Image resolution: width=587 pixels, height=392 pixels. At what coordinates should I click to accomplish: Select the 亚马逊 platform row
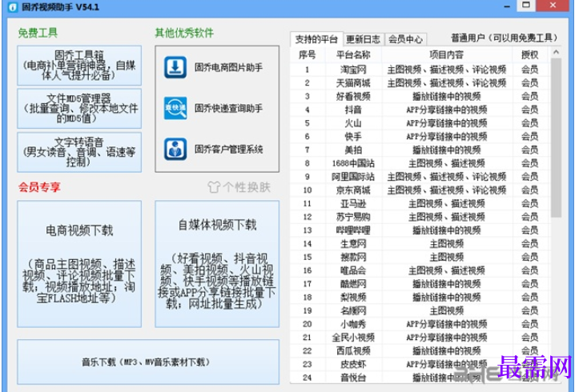click(420, 203)
